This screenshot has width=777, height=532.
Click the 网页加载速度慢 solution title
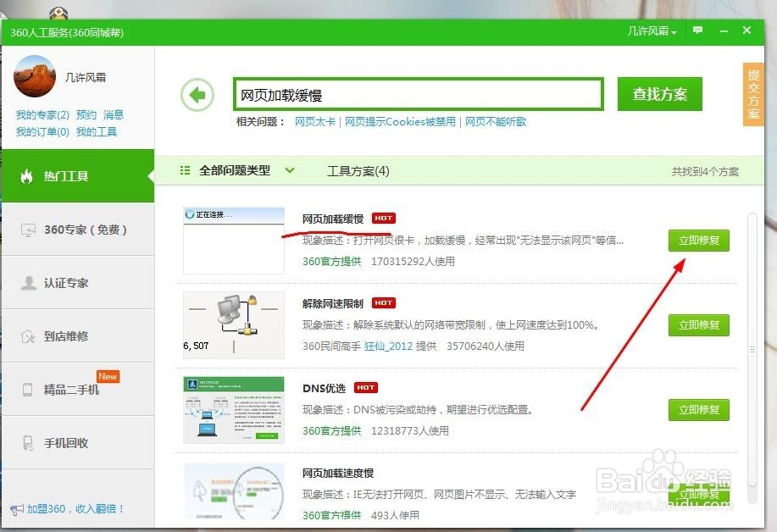(x=338, y=473)
